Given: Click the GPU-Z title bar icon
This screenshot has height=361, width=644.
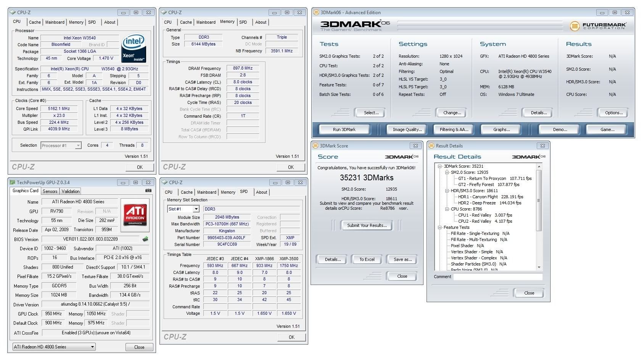Looking at the screenshot, I should click(13, 183).
